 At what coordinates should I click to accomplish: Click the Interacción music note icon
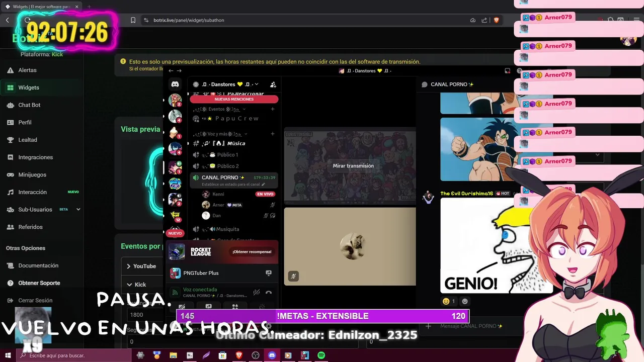[x=10, y=192]
